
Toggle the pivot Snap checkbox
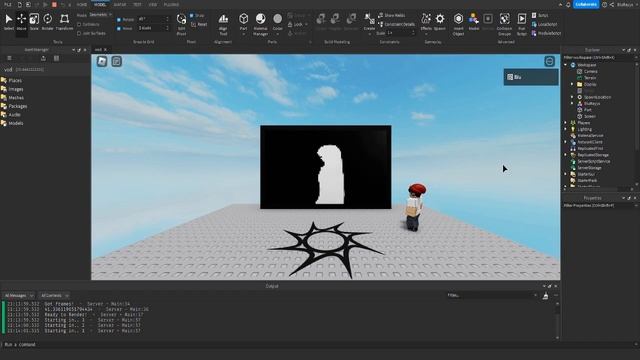coord(191,16)
